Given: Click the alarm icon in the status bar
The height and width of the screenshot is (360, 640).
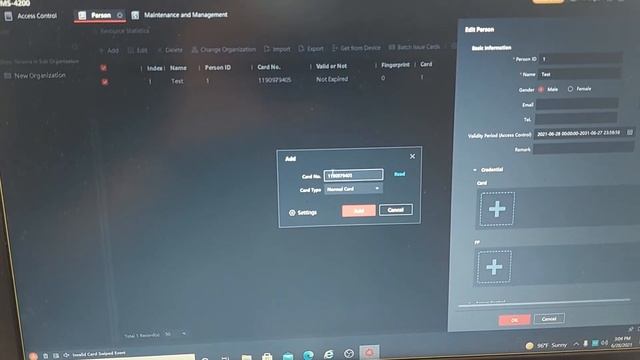Looking at the screenshot, I should coord(33,356).
